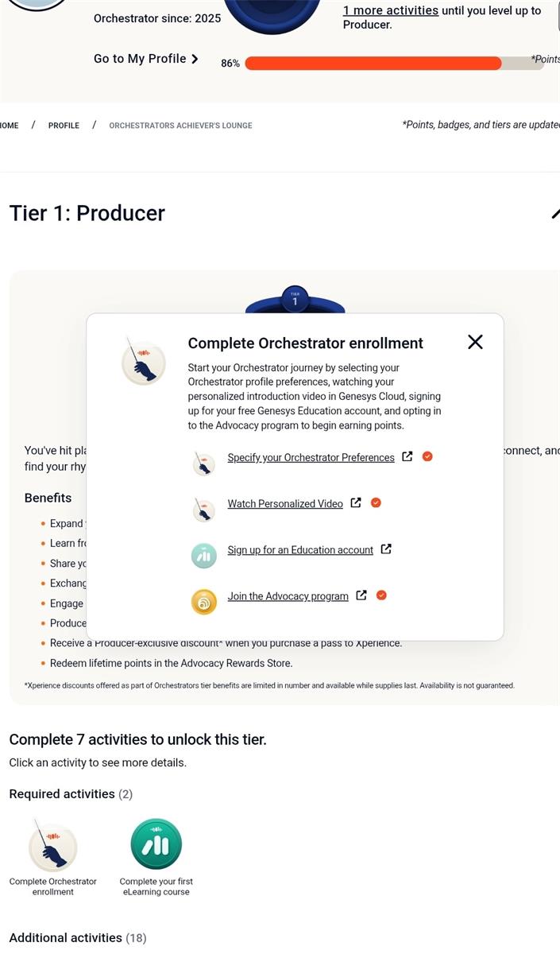Screen dimensions: 560x954
Task: Select Complete your first eLearning course badge
Action: [x=156, y=845]
